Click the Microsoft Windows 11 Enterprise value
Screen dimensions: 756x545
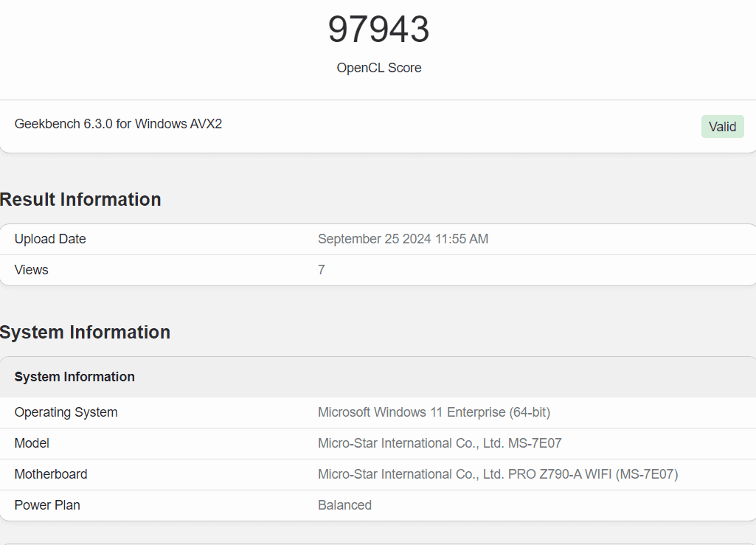[x=434, y=412]
